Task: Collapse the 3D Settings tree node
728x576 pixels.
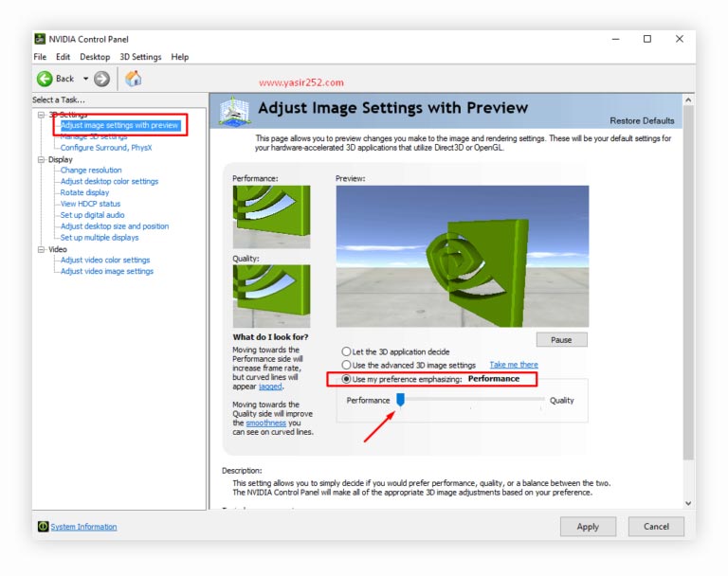Action: point(42,115)
